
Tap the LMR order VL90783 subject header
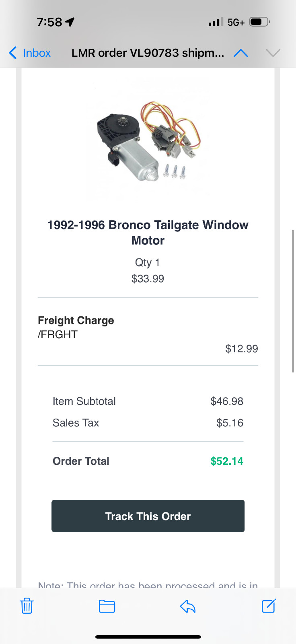148,53
